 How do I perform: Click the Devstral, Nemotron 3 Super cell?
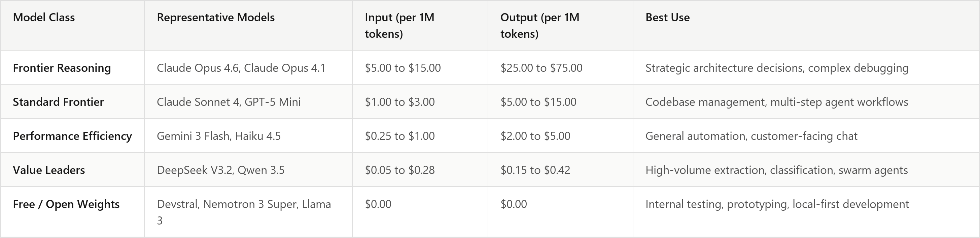[x=244, y=212]
